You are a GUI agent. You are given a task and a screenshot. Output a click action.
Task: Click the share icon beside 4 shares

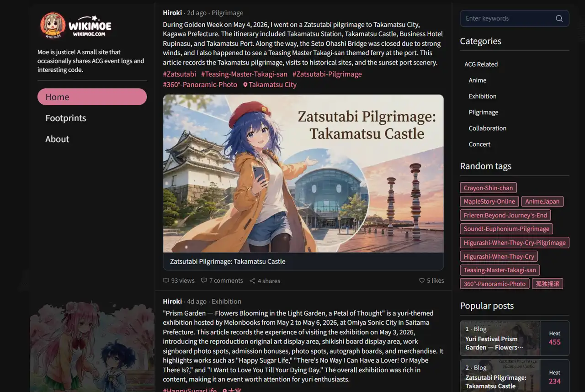[252, 281]
